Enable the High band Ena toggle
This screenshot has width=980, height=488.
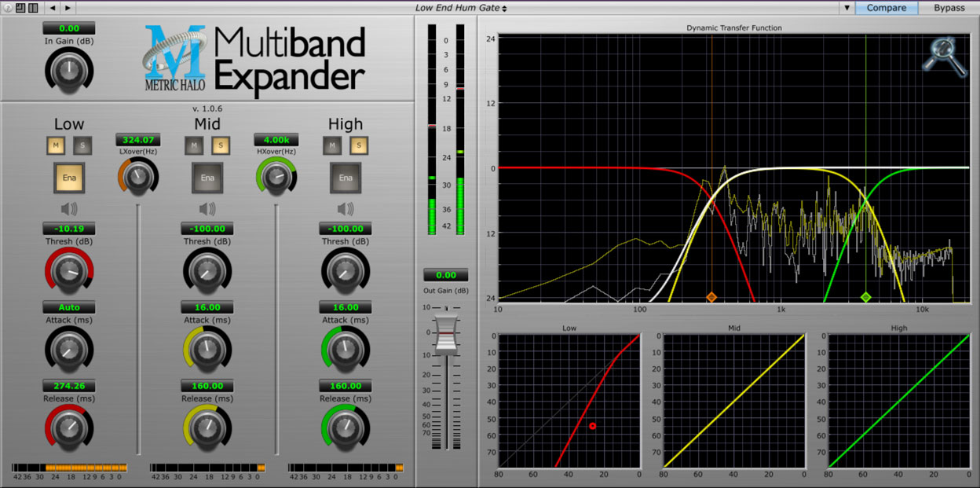tap(346, 178)
